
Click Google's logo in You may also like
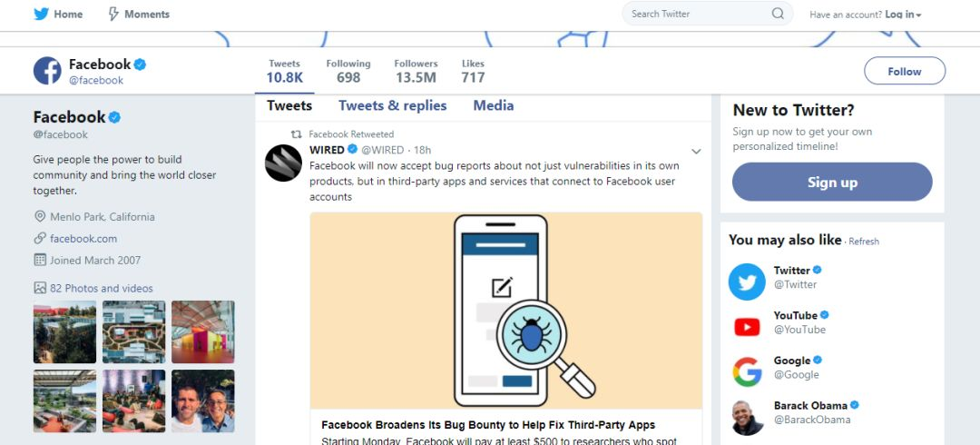click(747, 371)
